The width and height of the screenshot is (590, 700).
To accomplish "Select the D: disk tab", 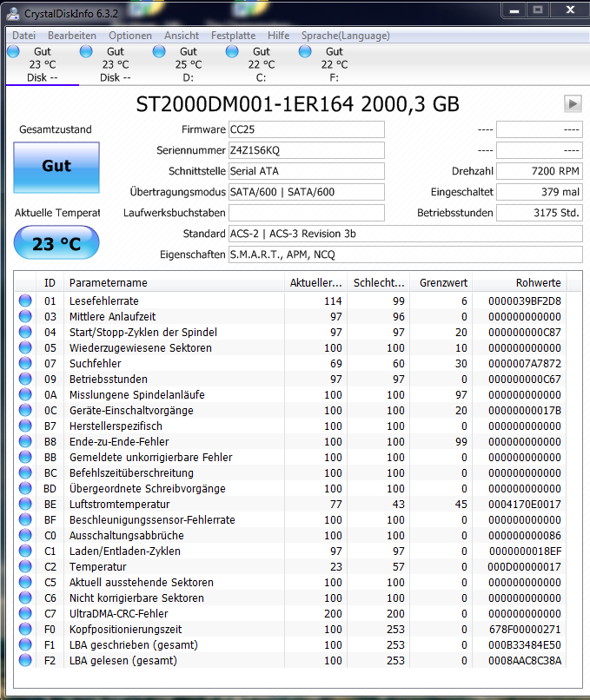I will coord(188,64).
